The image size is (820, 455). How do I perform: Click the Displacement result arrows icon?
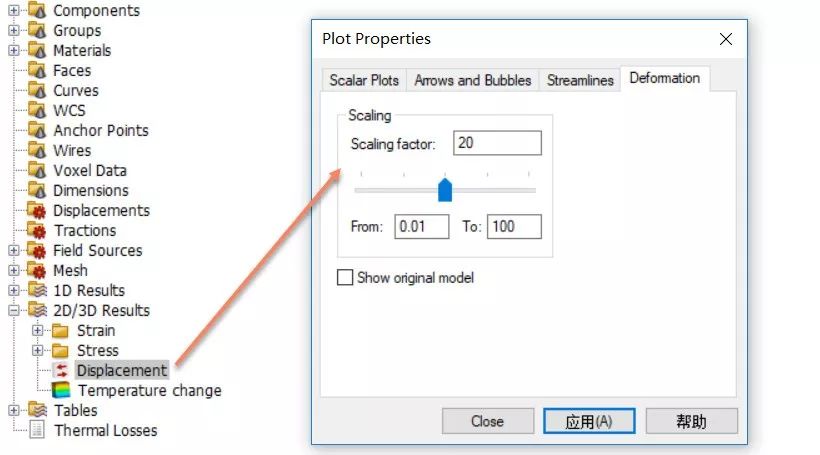(x=61, y=370)
